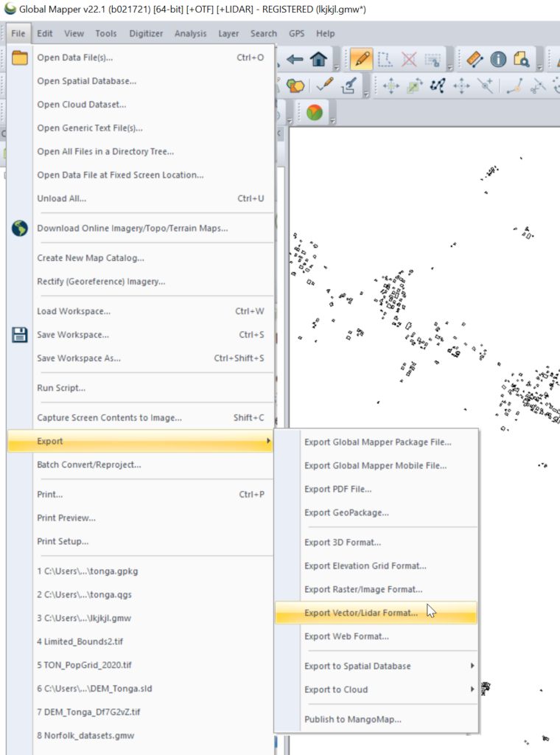Click the checkmark pencil icon
560x755 pixels.
point(325,86)
